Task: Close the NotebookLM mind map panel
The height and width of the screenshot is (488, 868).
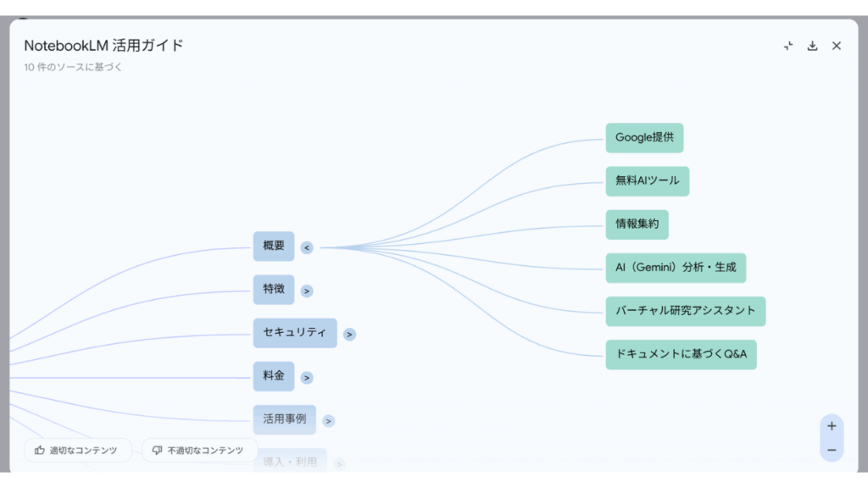Action: click(837, 46)
